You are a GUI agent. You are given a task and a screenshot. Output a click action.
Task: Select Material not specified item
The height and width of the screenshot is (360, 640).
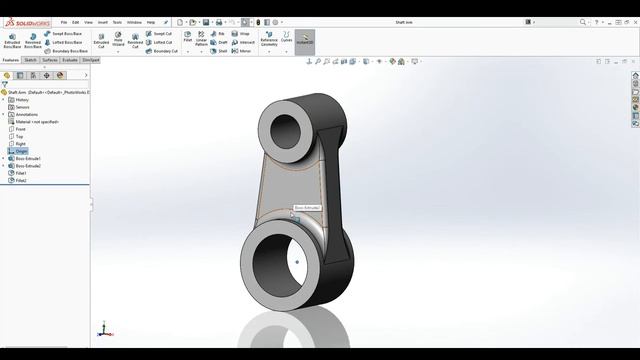tap(33, 122)
